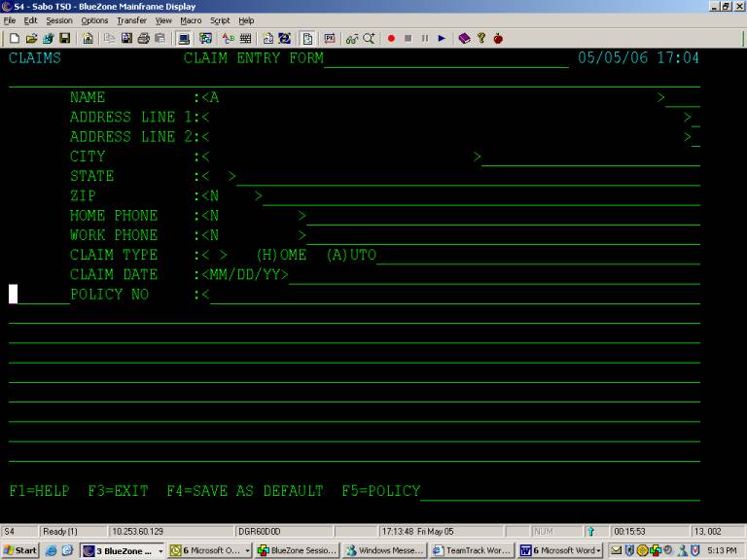Pause the macro with pause bars
This screenshot has height=560, width=747.
425,39
